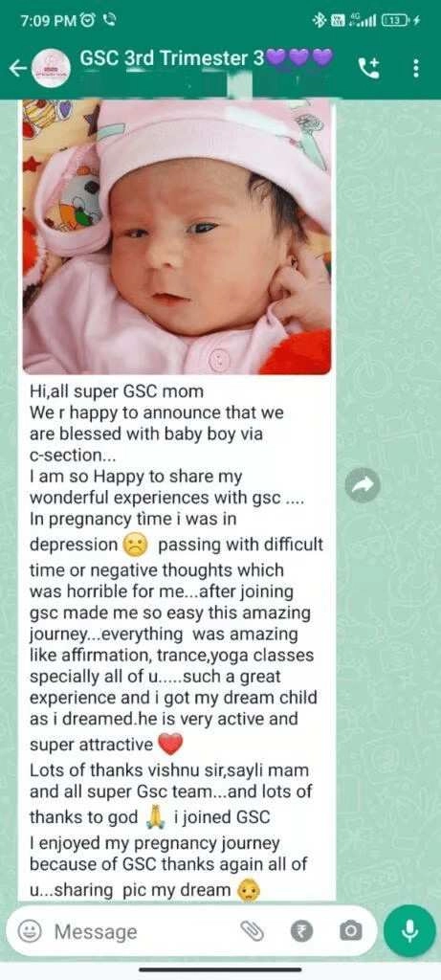Open the three-dot more options menu
Image resolution: width=441 pixels, height=980 pixels.
click(x=416, y=68)
